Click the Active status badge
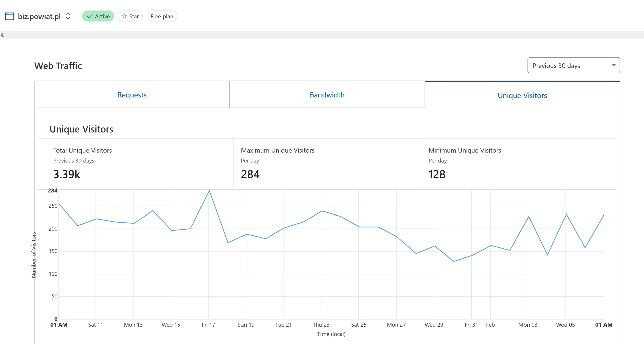644x344 pixels. (x=98, y=16)
